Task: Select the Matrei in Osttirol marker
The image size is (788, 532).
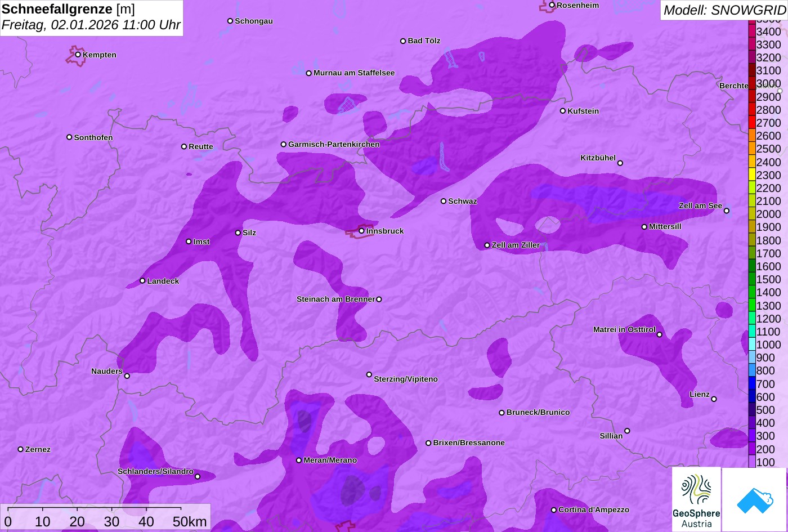Action: pos(660,335)
